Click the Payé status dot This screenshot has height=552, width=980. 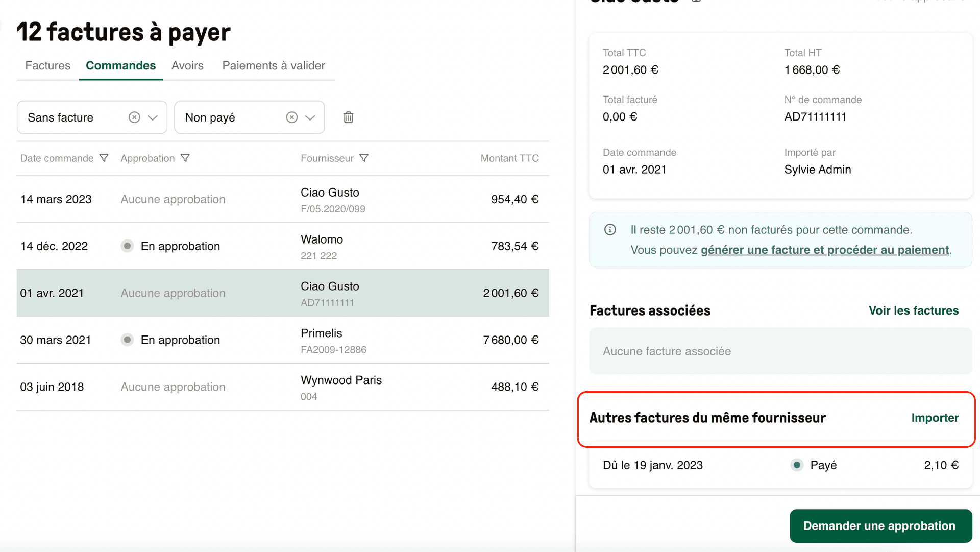[x=796, y=465]
